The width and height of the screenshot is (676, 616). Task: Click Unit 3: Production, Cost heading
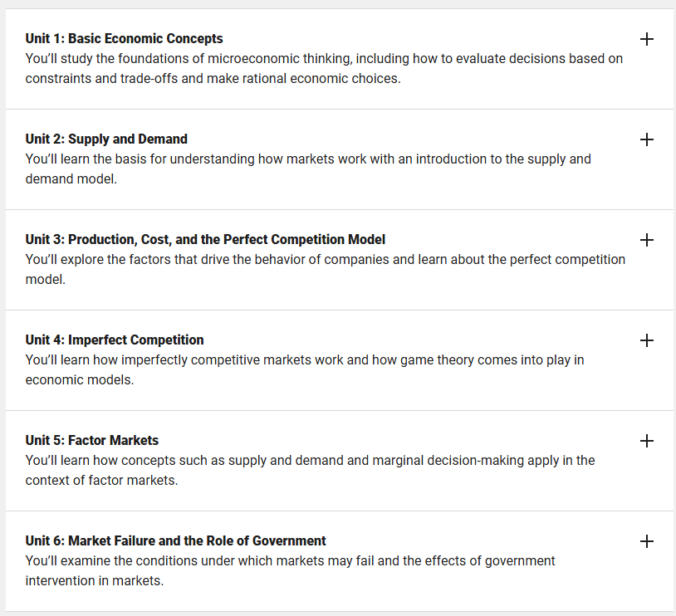205,240
